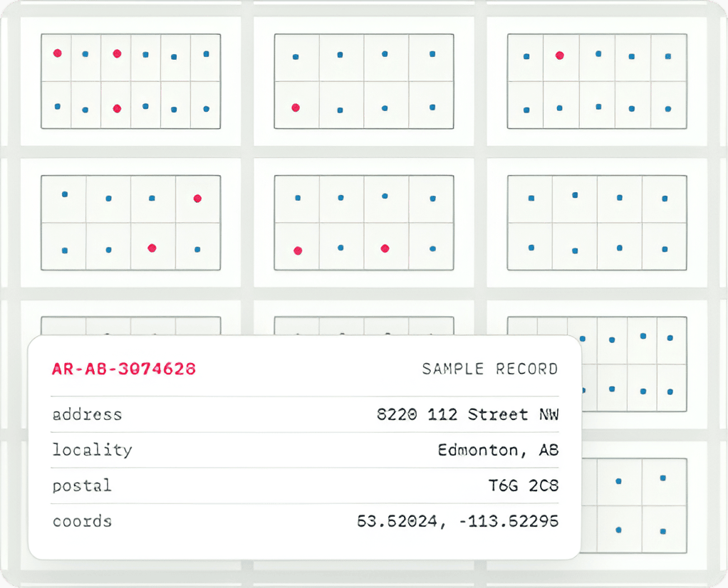The height and width of the screenshot is (588, 728).
Task: Click the bottom-row red dot in first grid panel
Action: (x=117, y=109)
